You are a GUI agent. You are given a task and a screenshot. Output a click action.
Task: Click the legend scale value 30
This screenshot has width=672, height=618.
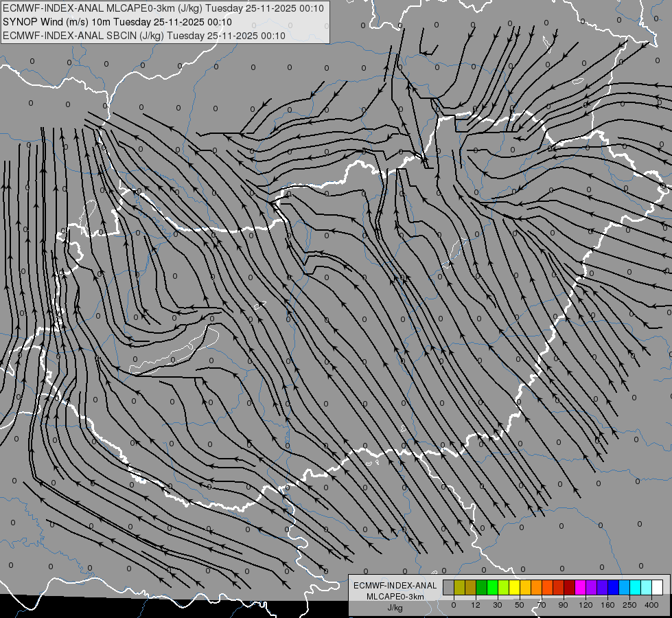tap(498, 605)
